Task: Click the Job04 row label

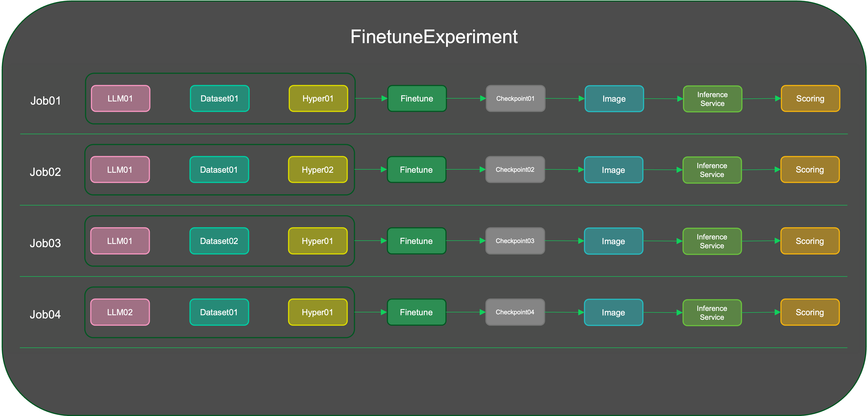Action: point(45,314)
